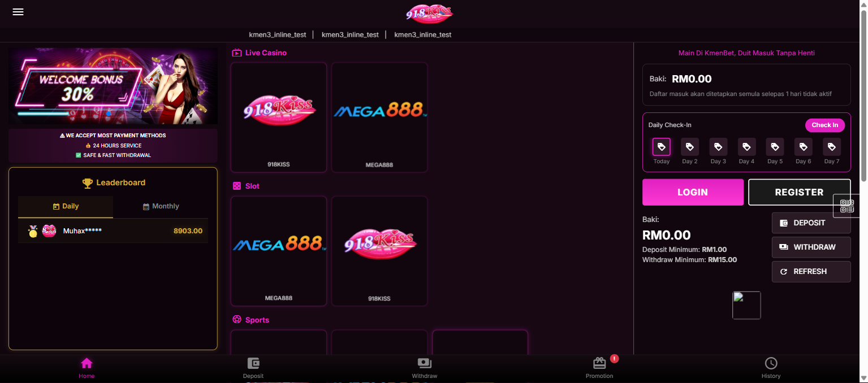
Task: Select the Today check-in tag
Action: click(661, 147)
